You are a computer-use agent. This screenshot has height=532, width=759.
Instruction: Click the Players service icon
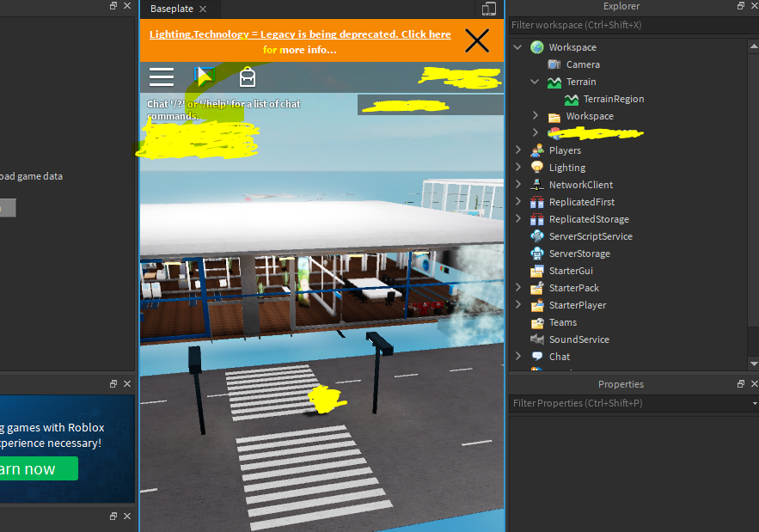tap(537, 150)
